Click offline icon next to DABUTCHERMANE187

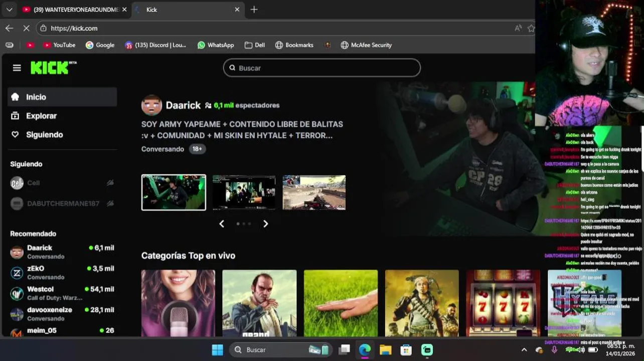coord(110,204)
